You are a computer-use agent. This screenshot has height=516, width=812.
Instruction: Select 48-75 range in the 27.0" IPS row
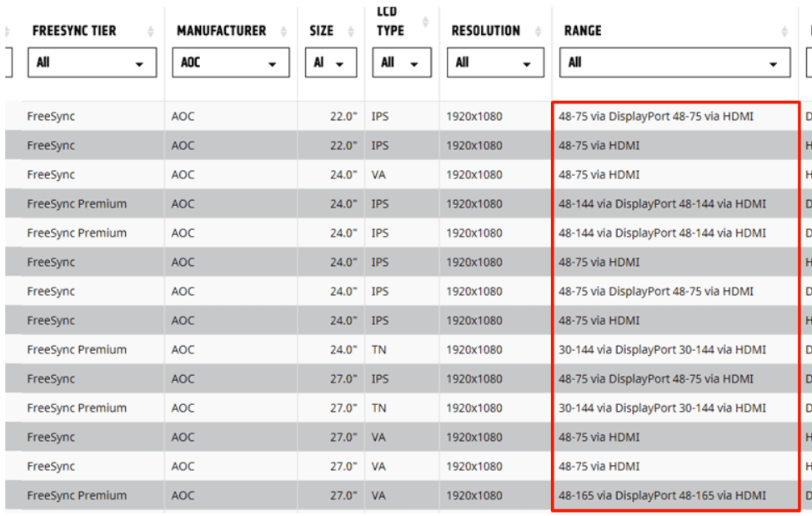coord(656,378)
